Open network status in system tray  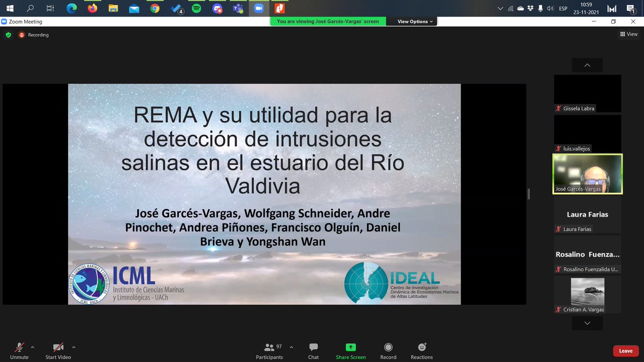click(511, 8)
